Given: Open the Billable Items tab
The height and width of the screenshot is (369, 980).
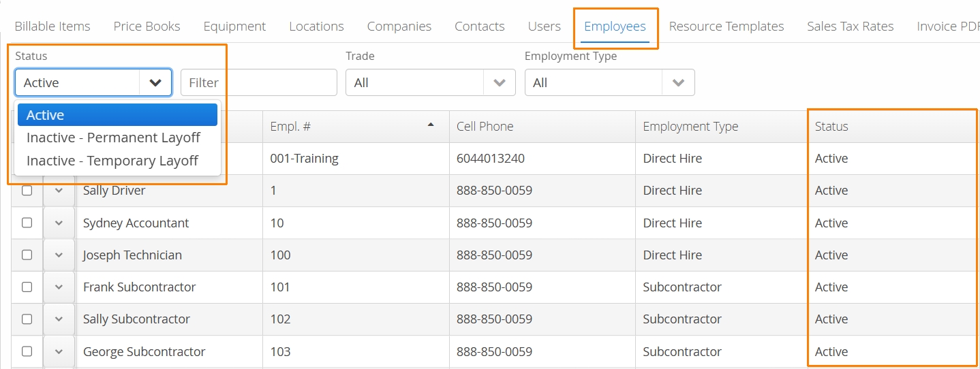Looking at the screenshot, I should (52, 27).
